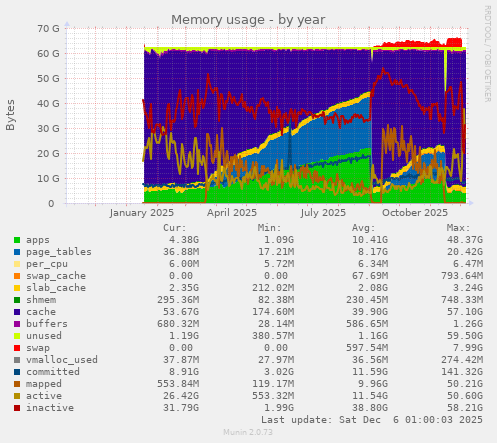Click the apps max value 48.37G
The width and height of the screenshot is (497, 443).
pos(465,240)
